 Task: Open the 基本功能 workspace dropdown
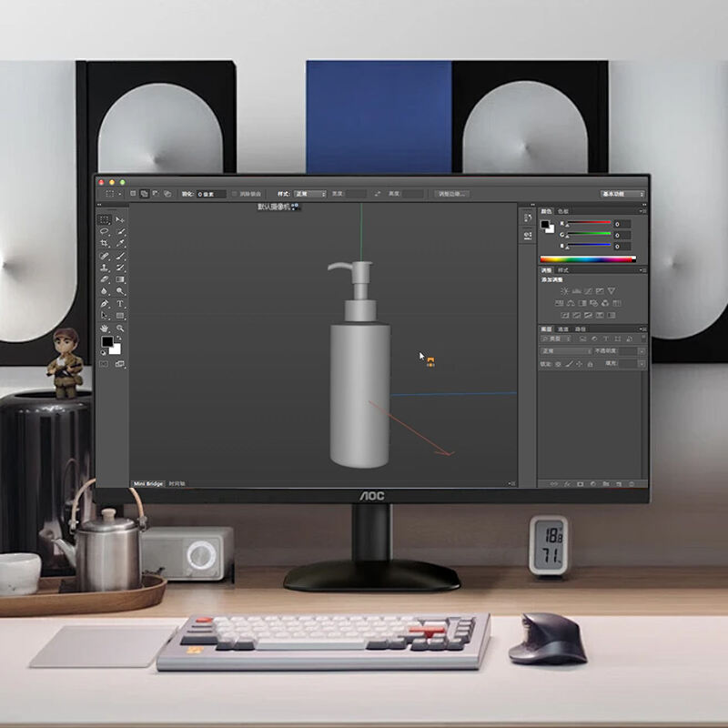point(622,194)
